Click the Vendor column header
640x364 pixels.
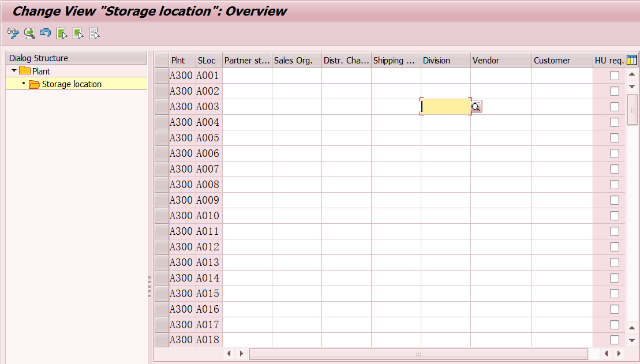click(501, 61)
